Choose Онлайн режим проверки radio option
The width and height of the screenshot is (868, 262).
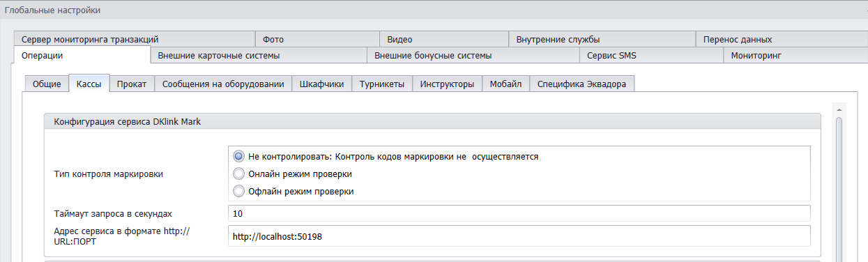point(239,174)
